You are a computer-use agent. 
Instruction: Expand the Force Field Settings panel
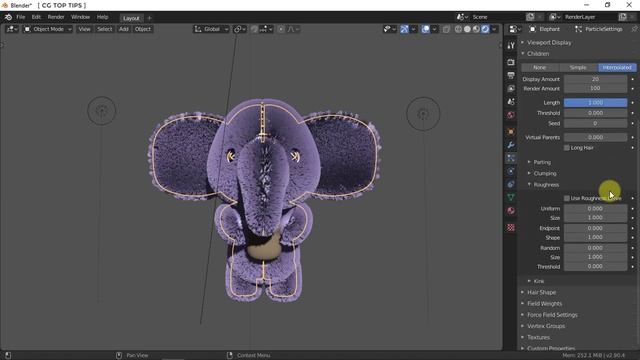[552, 315]
